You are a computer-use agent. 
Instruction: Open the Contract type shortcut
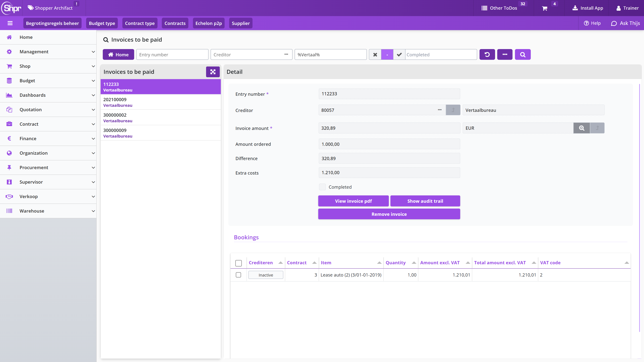point(140,23)
